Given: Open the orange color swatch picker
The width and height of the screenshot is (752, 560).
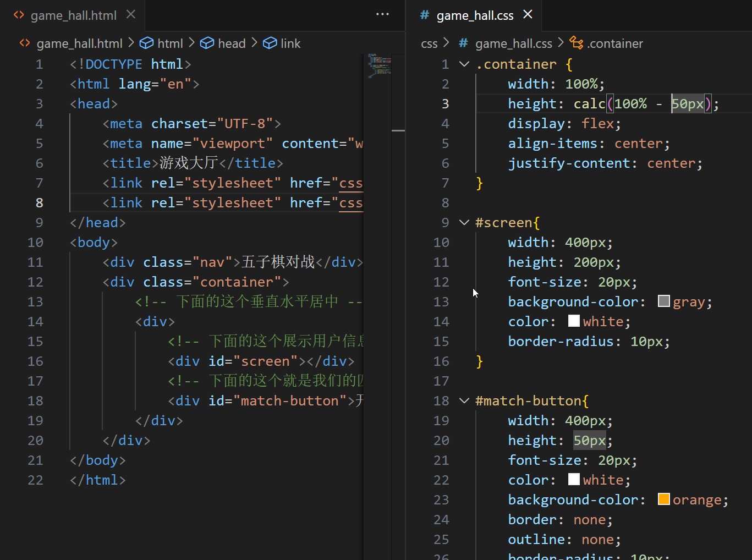Looking at the screenshot, I should [x=664, y=499].
